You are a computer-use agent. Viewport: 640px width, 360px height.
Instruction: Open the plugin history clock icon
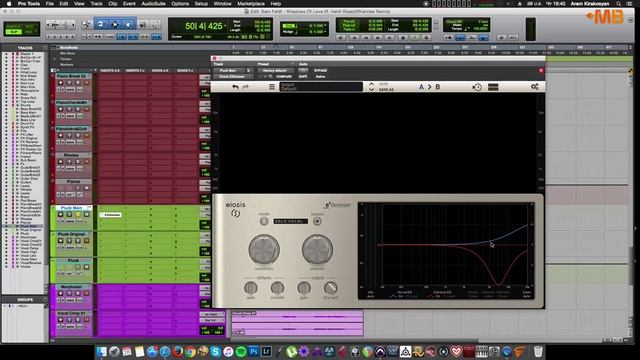(x=477, y=87)
